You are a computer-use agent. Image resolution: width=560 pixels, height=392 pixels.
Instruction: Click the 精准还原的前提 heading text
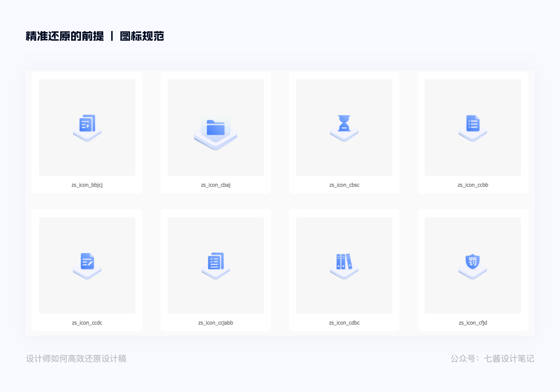coord(65,36)
